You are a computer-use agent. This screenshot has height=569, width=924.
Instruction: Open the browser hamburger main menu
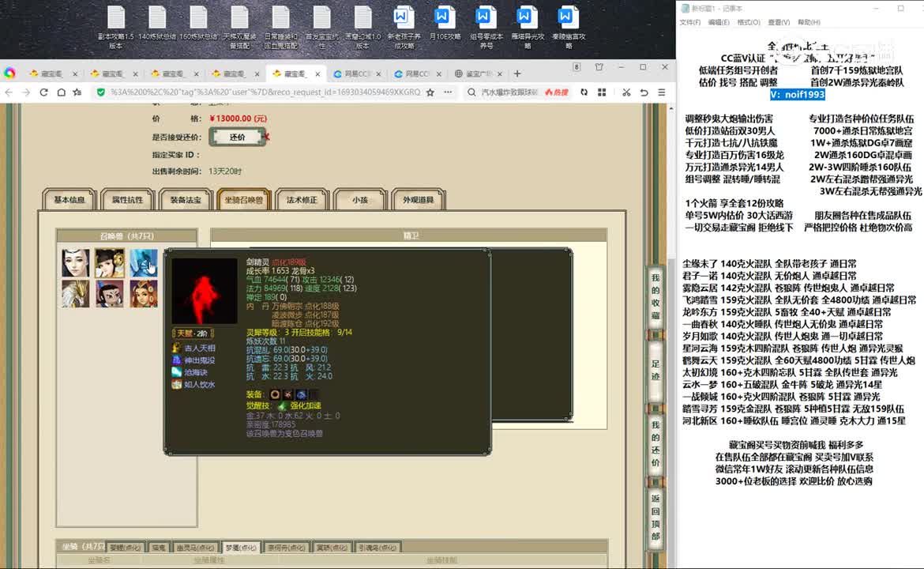(662, 92)
